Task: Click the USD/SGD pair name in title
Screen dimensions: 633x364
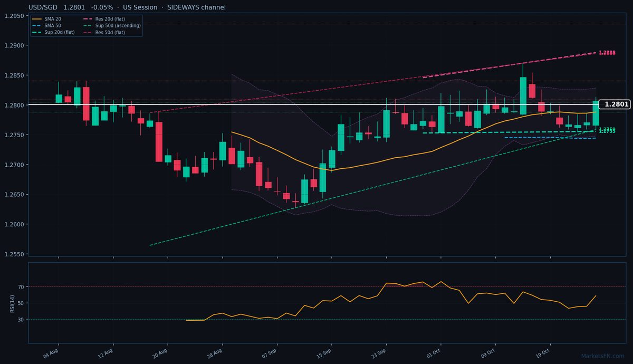Action: coord(42,7)
